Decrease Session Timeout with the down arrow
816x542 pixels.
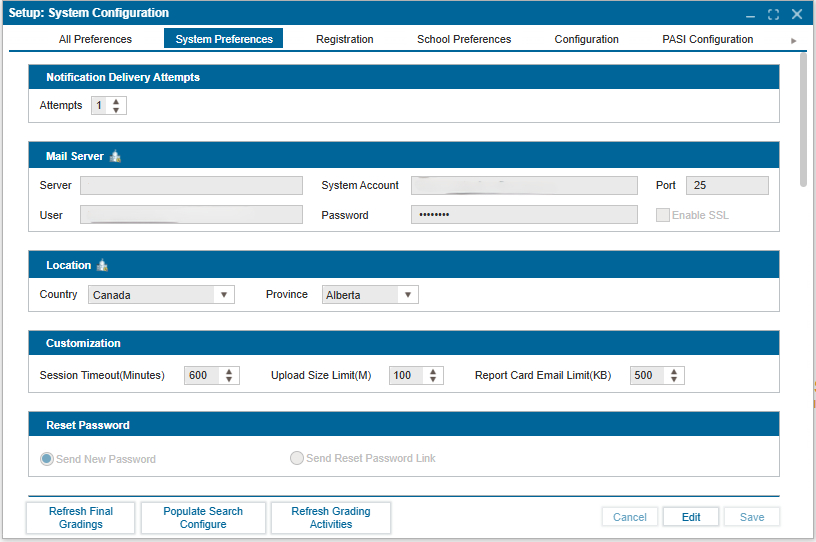point(229,380)
